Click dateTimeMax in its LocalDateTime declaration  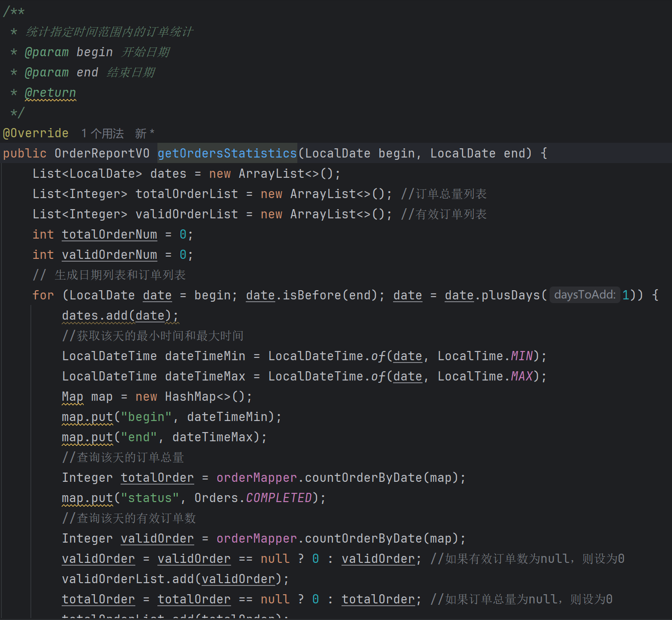205,376
